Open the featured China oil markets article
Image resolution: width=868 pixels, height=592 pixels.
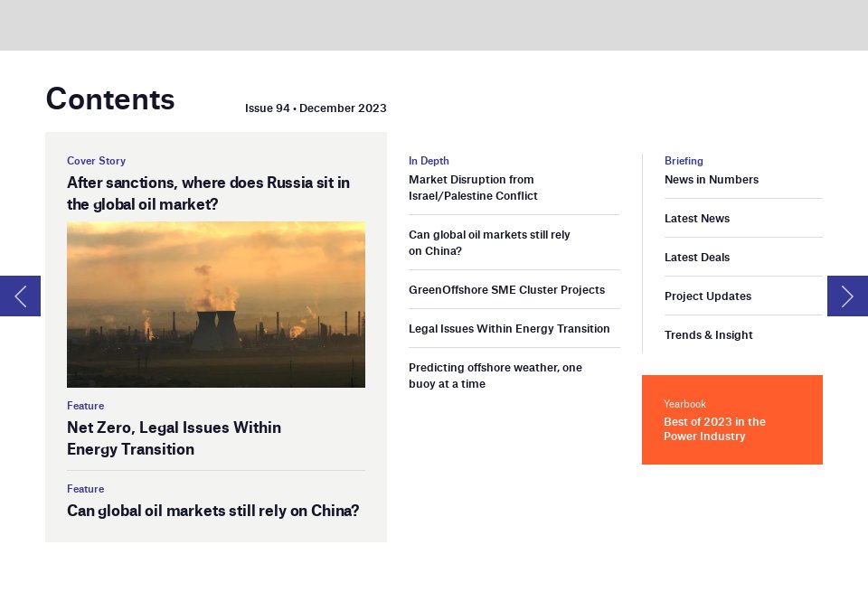213,510
